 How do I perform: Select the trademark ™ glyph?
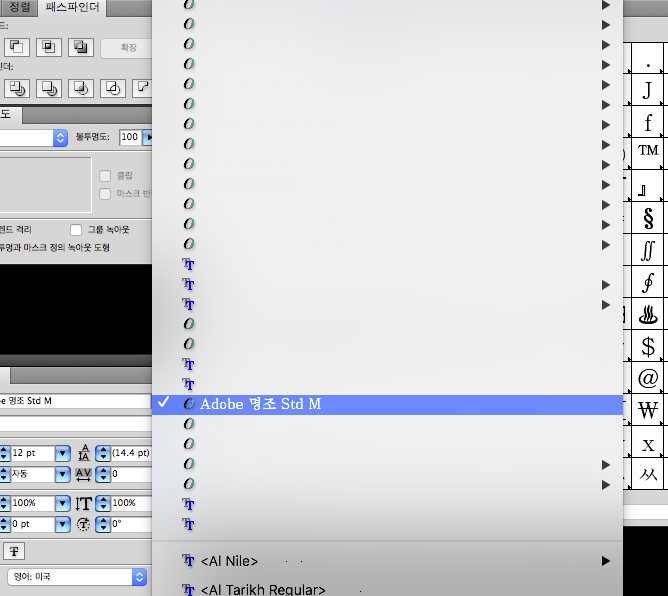point(648,151)
